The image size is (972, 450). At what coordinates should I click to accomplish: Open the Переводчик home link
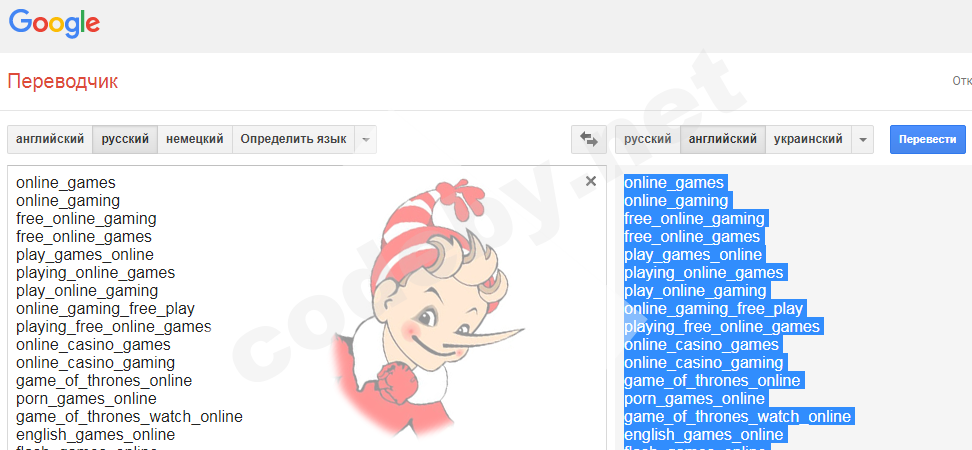(x=63, y=81)
